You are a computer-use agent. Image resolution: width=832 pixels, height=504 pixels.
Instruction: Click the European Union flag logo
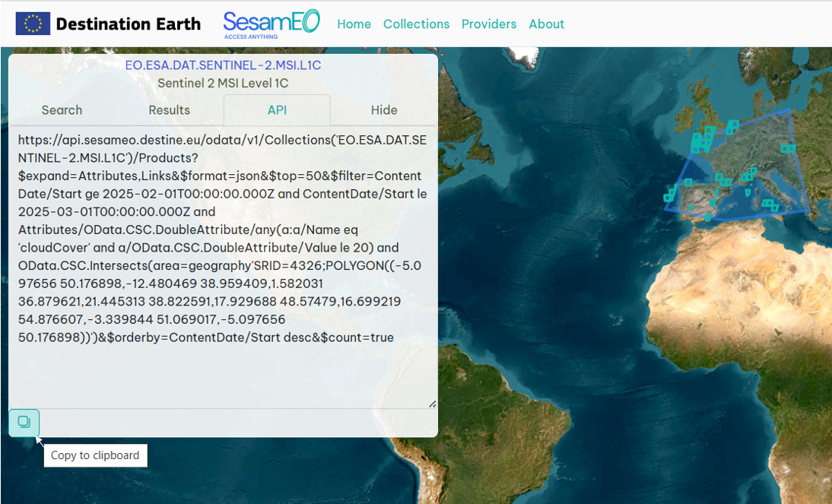33,24
